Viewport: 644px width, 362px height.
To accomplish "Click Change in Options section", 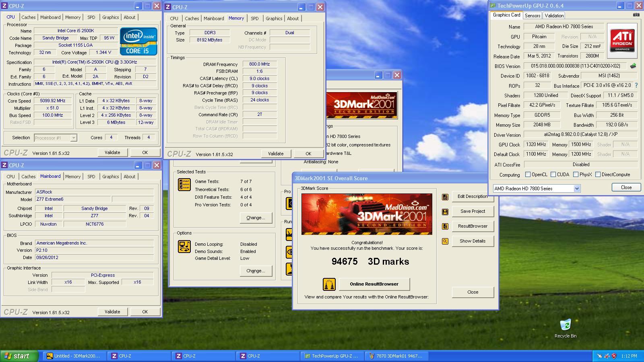I will pos(256,271).
